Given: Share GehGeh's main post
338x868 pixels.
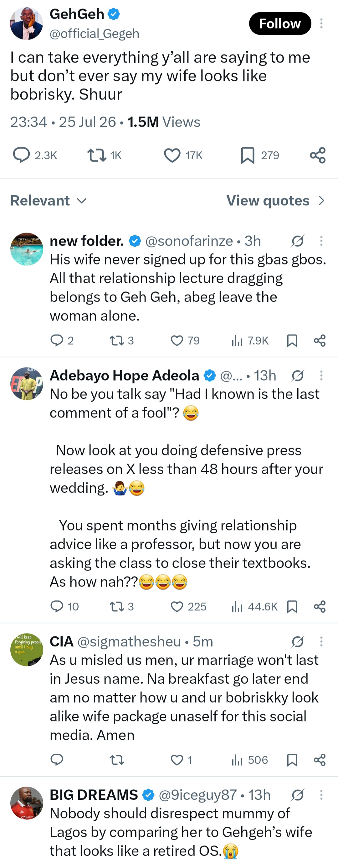Looking at the screenshot, I should point(318,155).
